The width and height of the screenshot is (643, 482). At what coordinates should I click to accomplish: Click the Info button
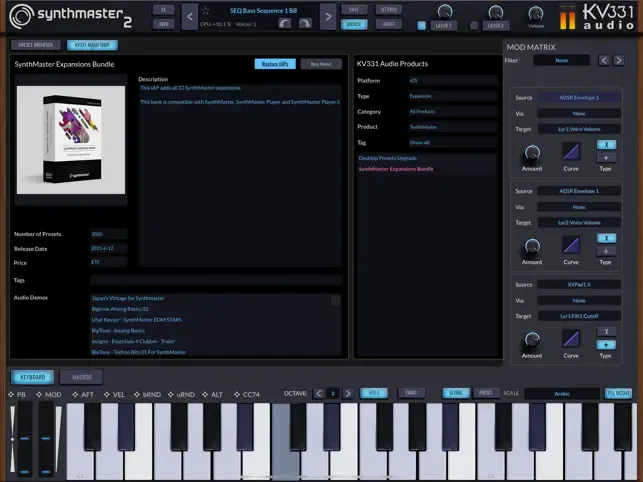point(164,24)
